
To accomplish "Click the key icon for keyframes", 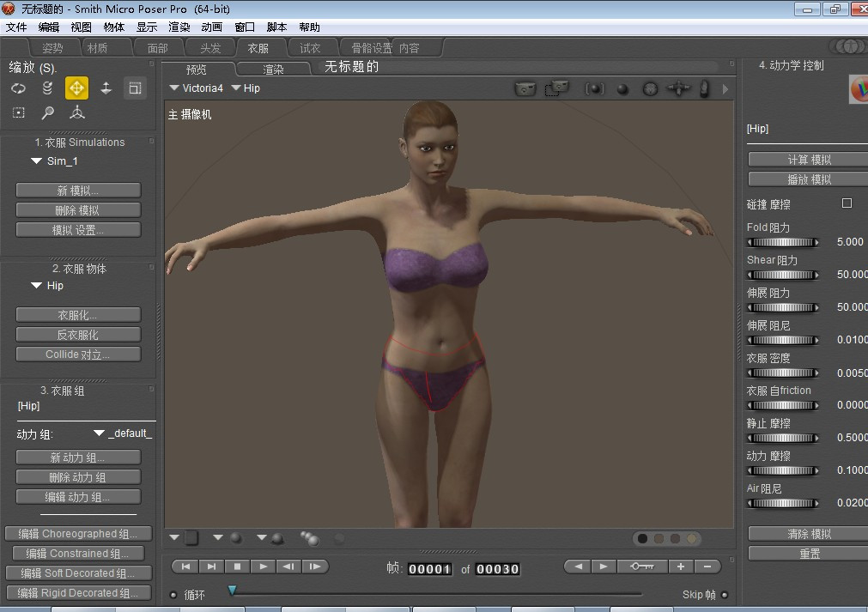I will point(641,567).
